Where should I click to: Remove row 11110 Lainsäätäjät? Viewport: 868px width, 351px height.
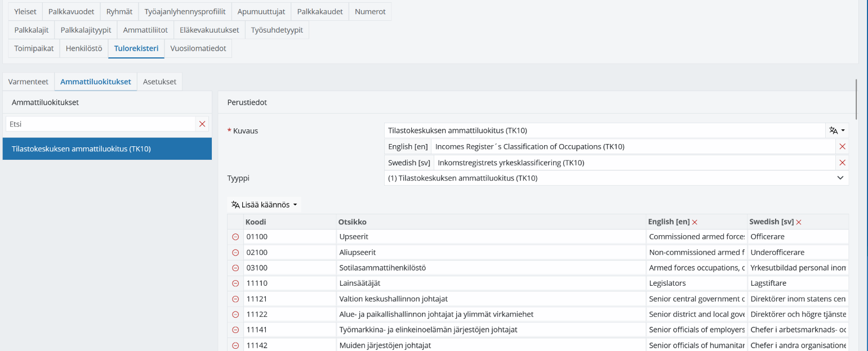click(x=235, y=283)
